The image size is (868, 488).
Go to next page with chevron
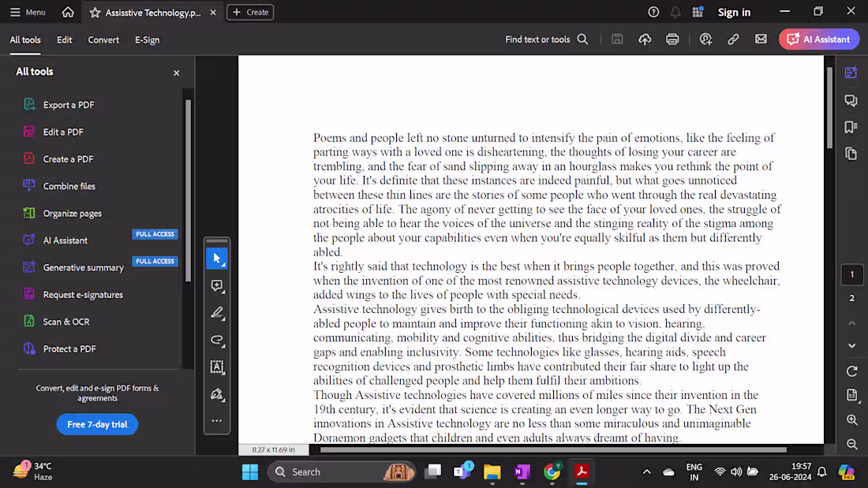tap(852, 345)
